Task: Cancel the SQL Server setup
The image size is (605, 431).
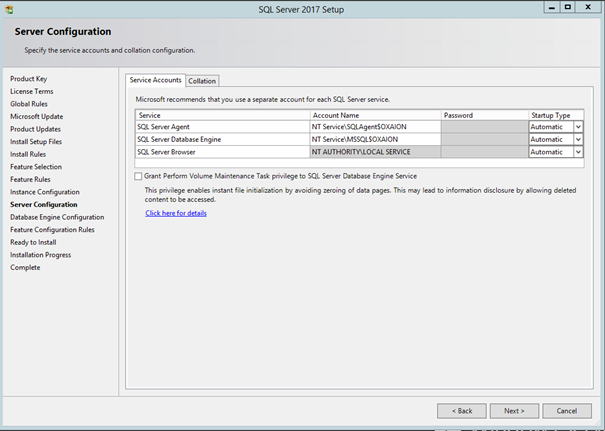Action: coord(567,411)
